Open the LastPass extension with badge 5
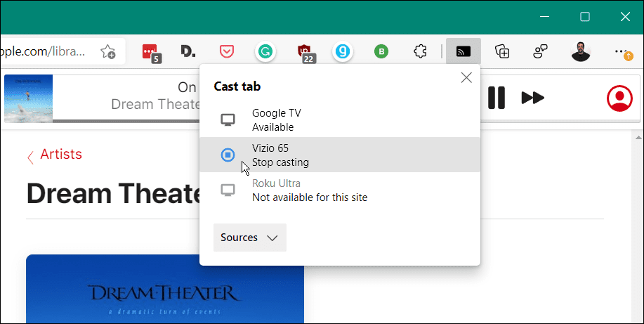The width and height of the screenshot is (644, 324). 151,53
